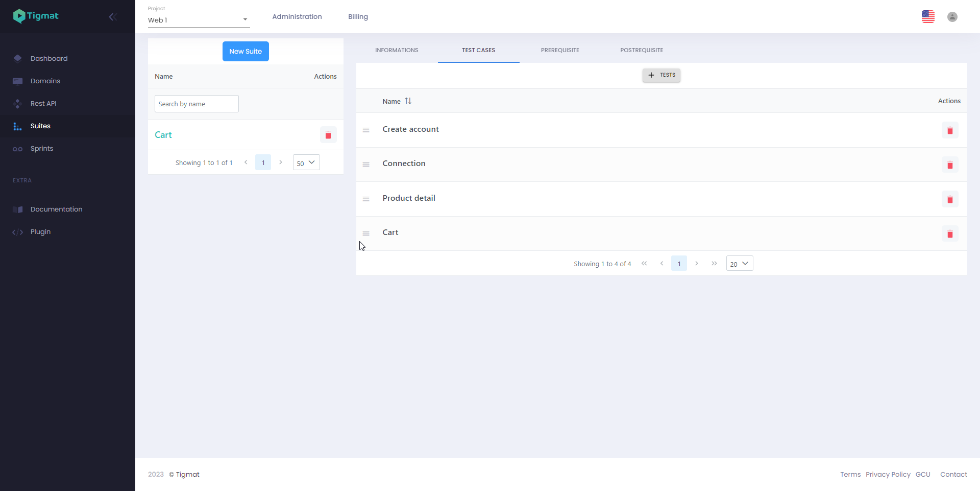Click the Documentation sidebar icon
980x491 pixels.
click(17, 209)
